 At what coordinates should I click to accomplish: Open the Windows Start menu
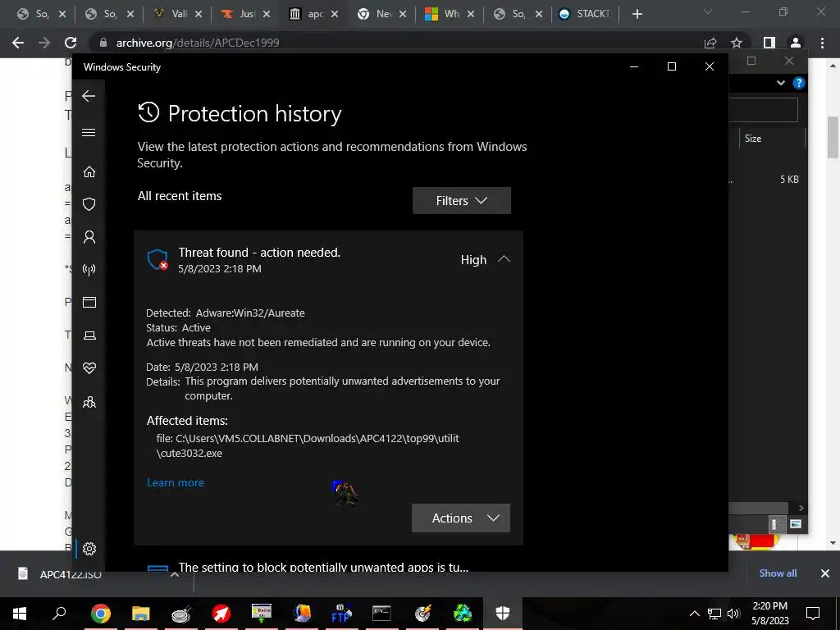(x=20, y=614)
